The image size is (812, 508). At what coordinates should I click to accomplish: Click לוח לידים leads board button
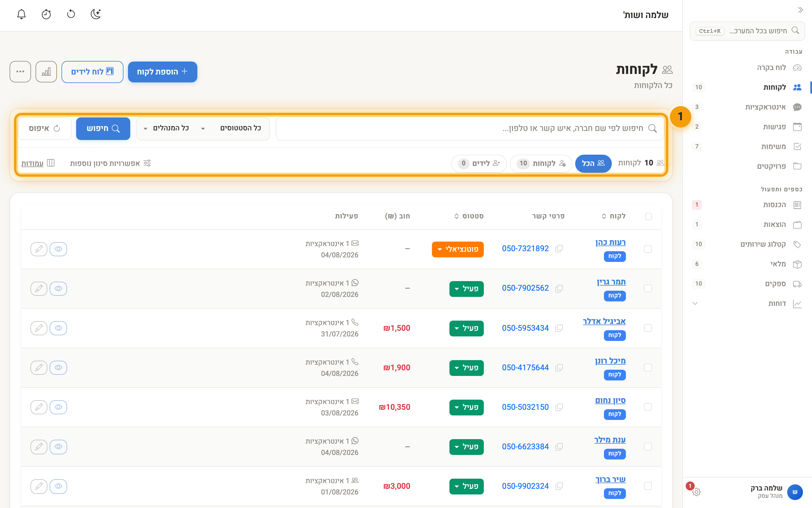pos(92,72)
